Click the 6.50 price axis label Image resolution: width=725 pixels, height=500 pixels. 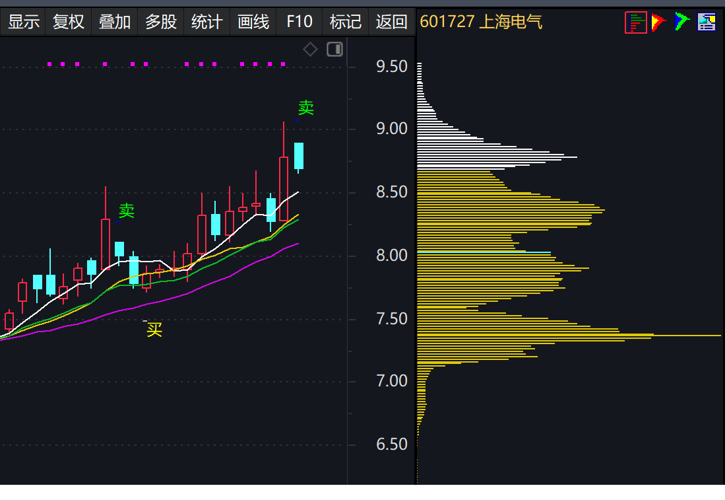[x=392, y=444]
